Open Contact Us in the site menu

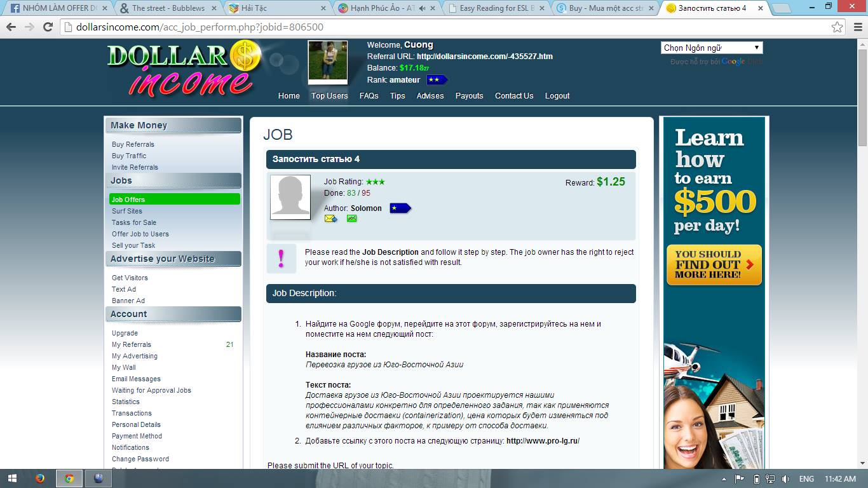514,96
